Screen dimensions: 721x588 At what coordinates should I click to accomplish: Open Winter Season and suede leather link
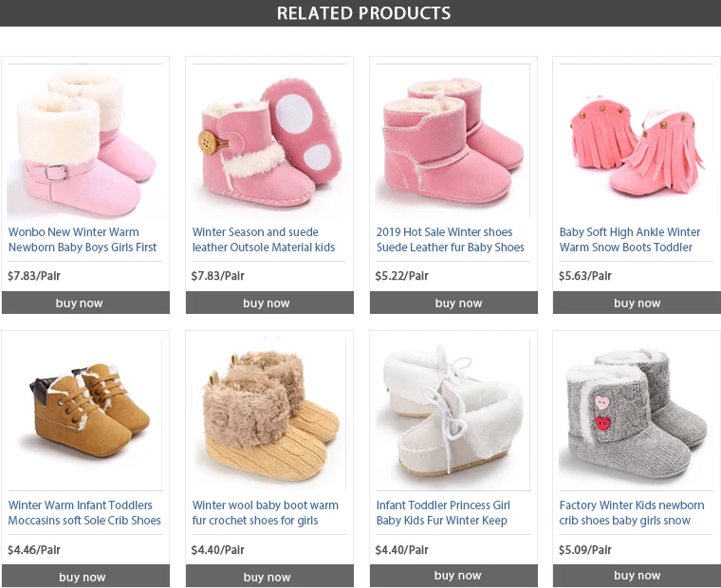(x=264, y=240)
